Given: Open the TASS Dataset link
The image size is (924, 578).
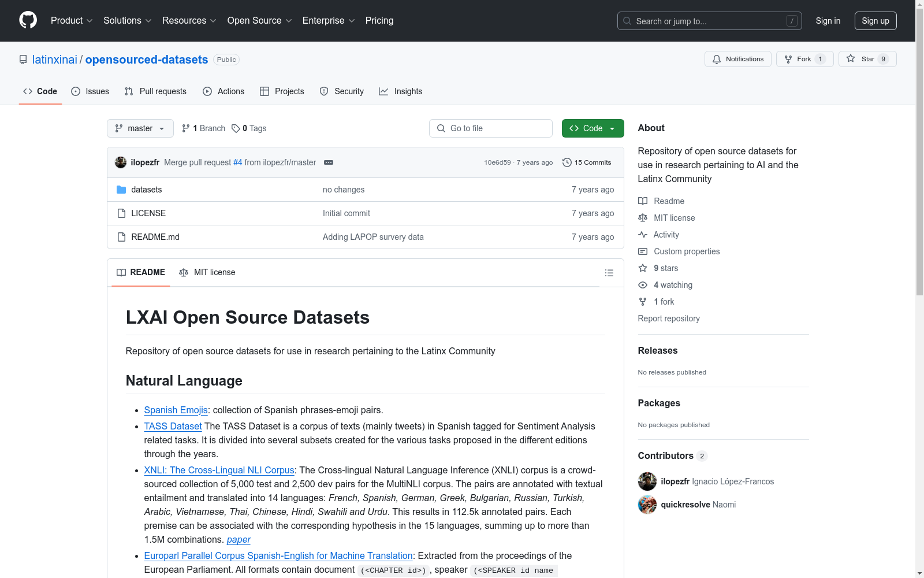Looking at the screenshot, I should pyautogui.click(x=173, y=426).
